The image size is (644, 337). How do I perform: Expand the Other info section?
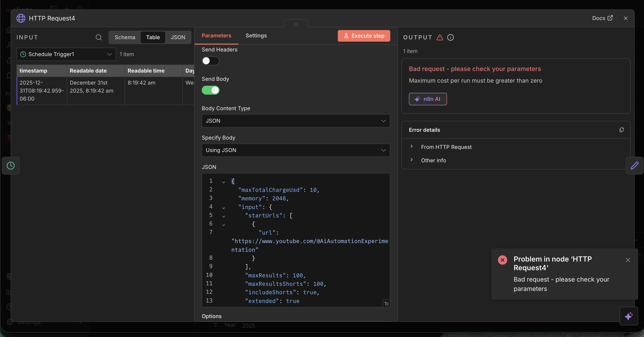[433, 160]
